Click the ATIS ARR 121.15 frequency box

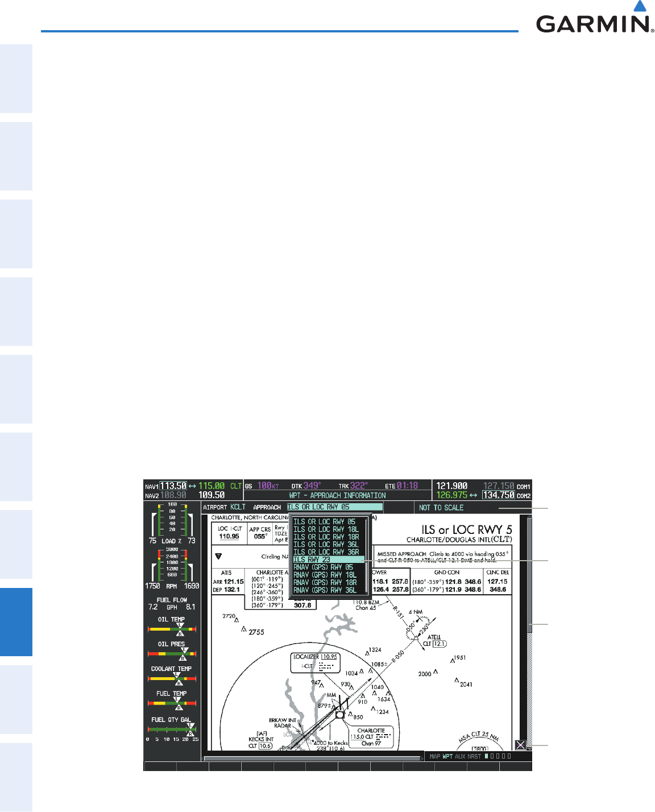(228, 582)
